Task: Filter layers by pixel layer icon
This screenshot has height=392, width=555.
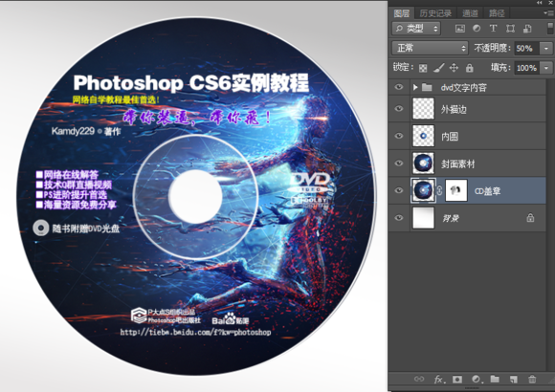Action: click(x=459, y=29)
